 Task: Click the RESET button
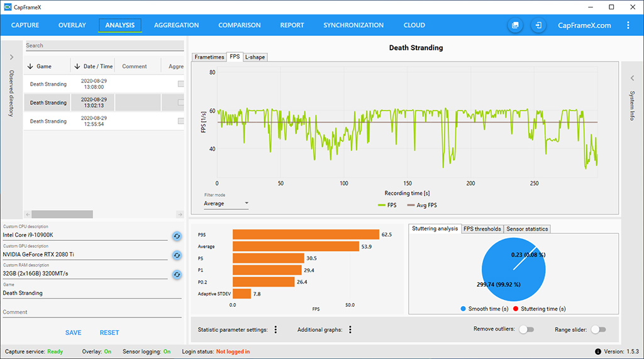pos(109,333)
